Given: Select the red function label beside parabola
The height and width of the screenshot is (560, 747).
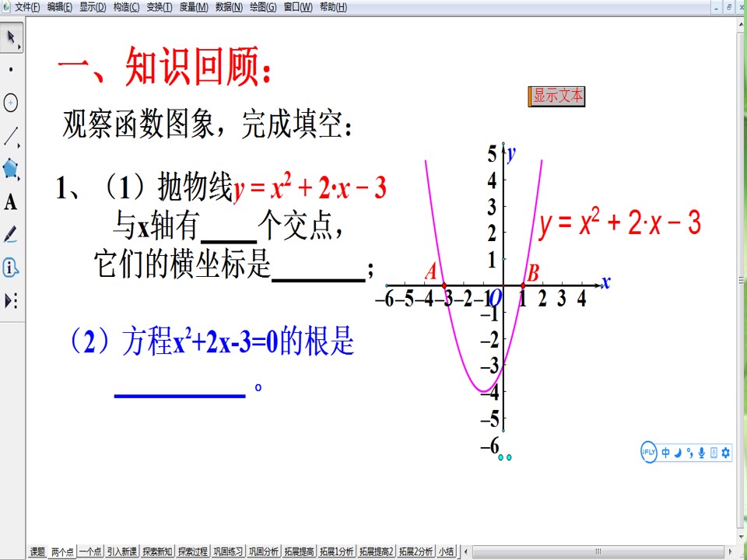Looking at the screenshot, I should (620, 223).
